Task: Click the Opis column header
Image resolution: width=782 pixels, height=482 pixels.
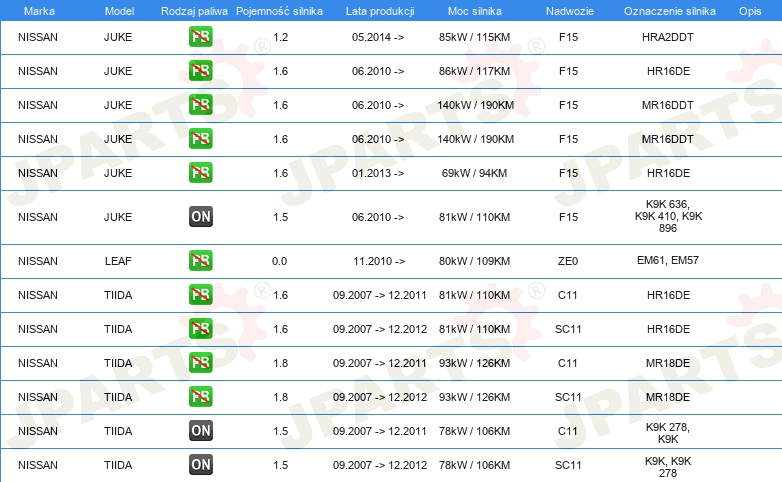Action: [750, 11]
